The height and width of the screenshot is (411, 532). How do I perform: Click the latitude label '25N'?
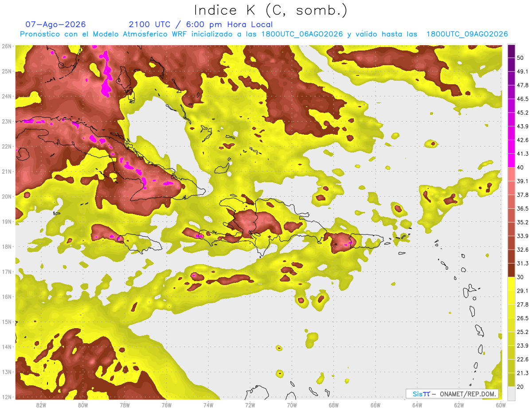(x=6, y=71)
